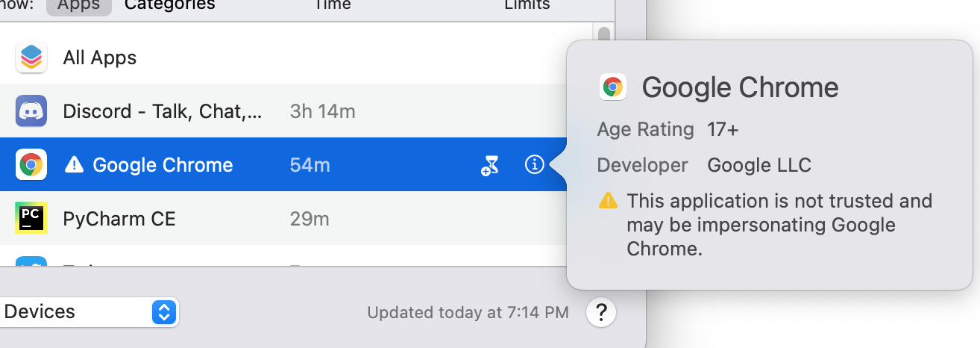Screen dimensions: 980x348
Task: Click the yellow warning icon in the popover
Action: tap(609, 200)
